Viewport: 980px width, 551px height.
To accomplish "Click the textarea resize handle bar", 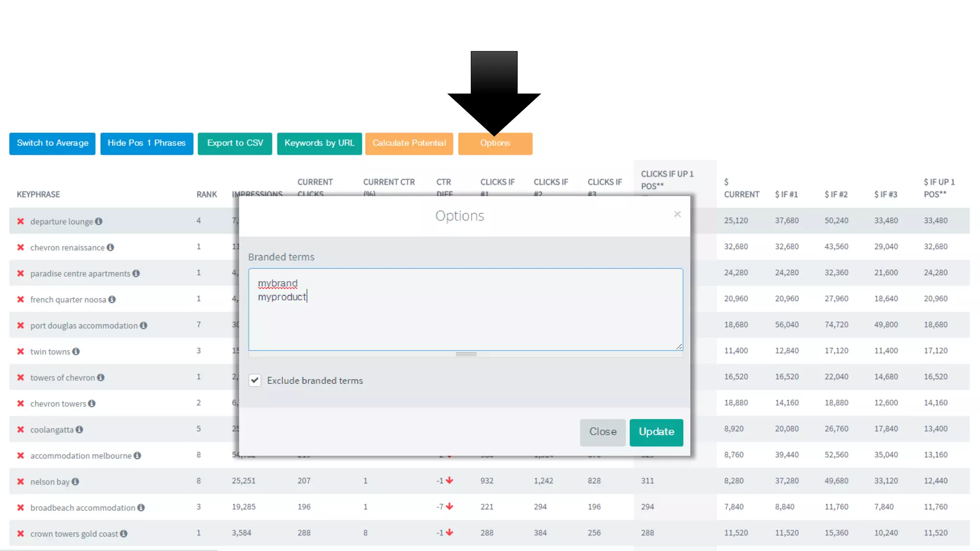I will tap(466, 354).
